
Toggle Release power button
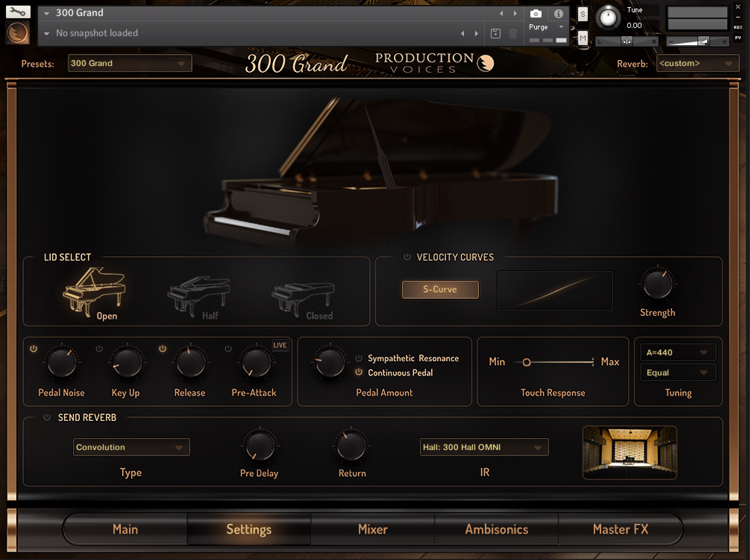(x=163, y=349)
